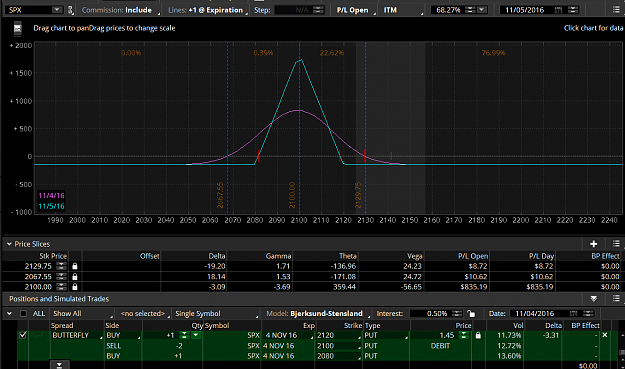
Task: Open the Lines: +1 @ Expiration selector
Action: tap(207, 10)
